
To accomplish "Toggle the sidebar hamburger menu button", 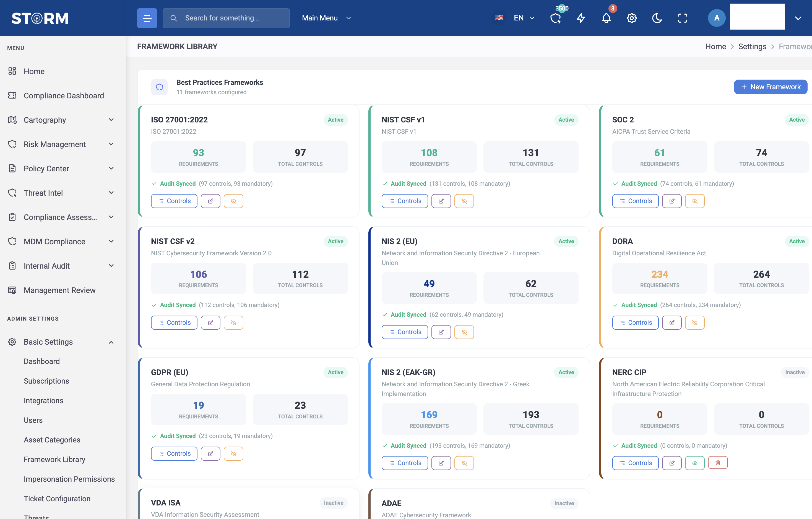I will click(x=147, y=18).
